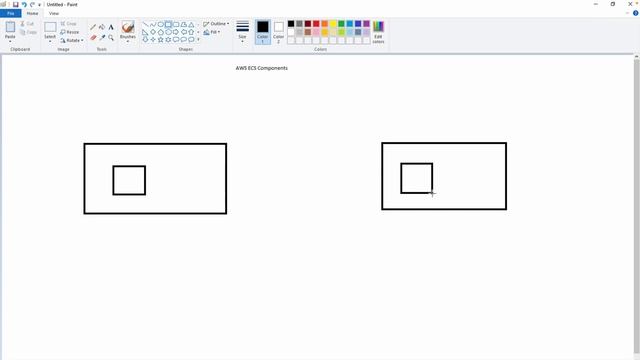Select the Pencil tool
Viewport: 640px width, 360px height.
coord(93,27)
